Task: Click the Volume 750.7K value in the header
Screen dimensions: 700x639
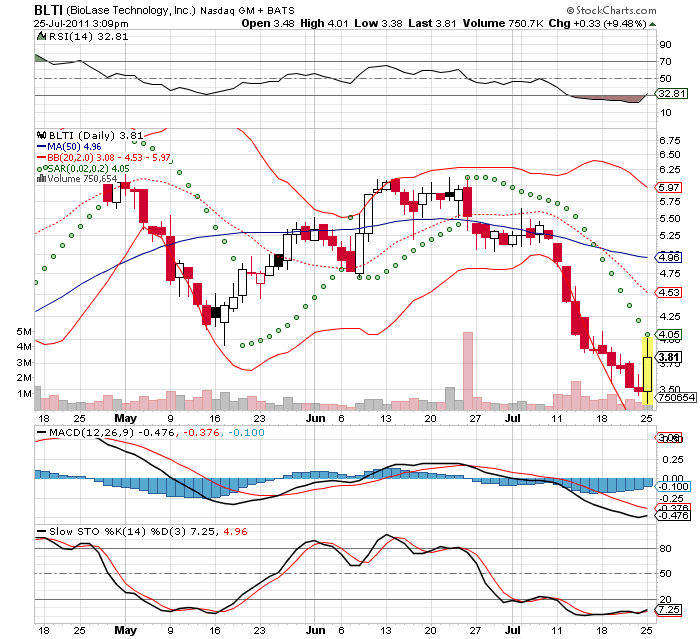Action: tap(503, 23)
